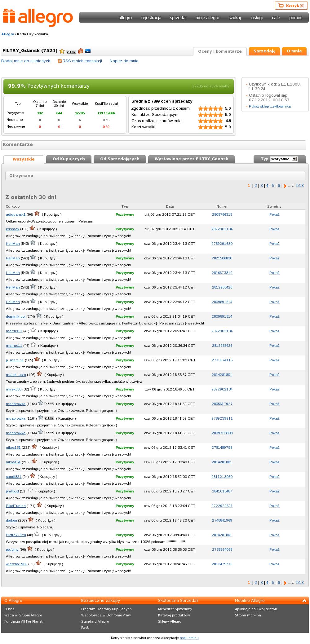310x644 pixels.
Task: Click the 'o mnie' badge icon in header
Action: pyautogui.click(x=71, y=52)
